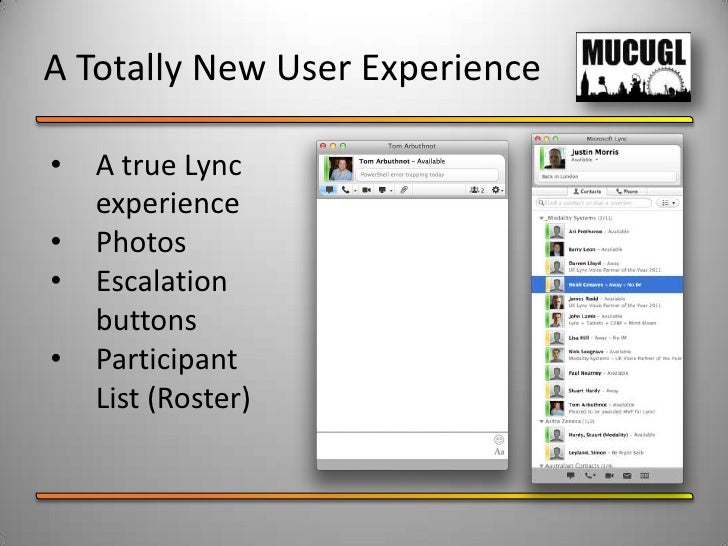Screen dimensions: 728x546
Task: Select Tom Arbuthnot in the contact list
Action: click(607, 408)
